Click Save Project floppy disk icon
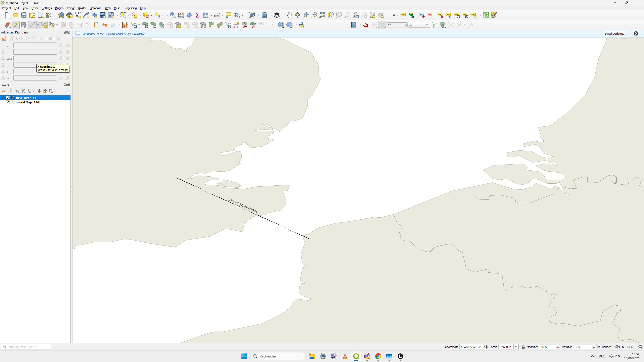 coord(24,15)
